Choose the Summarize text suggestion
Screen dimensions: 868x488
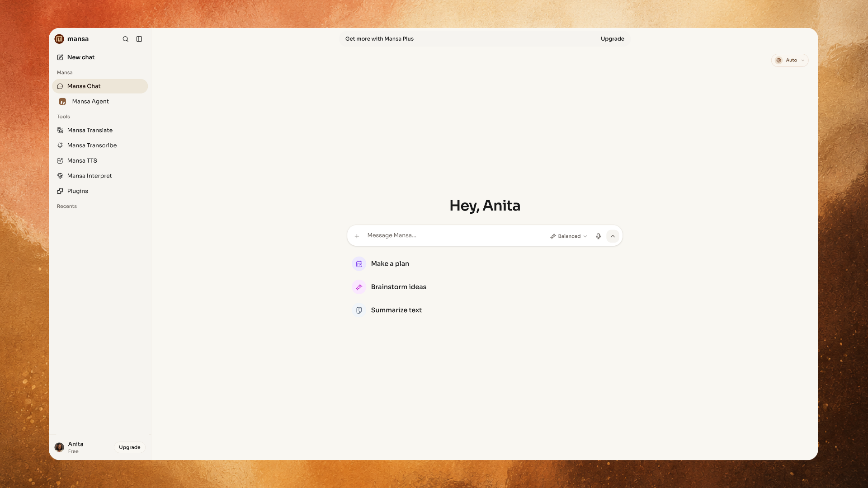click(387, 310)
